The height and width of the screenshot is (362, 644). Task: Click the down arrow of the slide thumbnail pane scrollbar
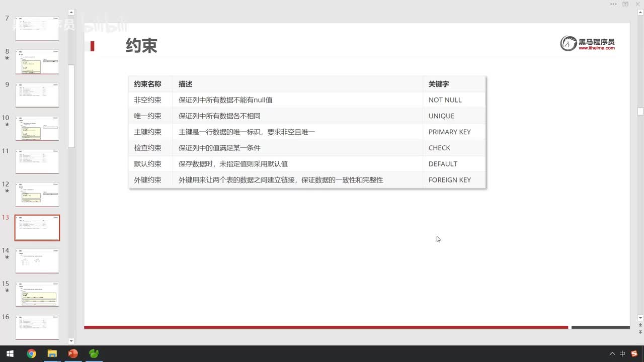(x=71, y=341)
